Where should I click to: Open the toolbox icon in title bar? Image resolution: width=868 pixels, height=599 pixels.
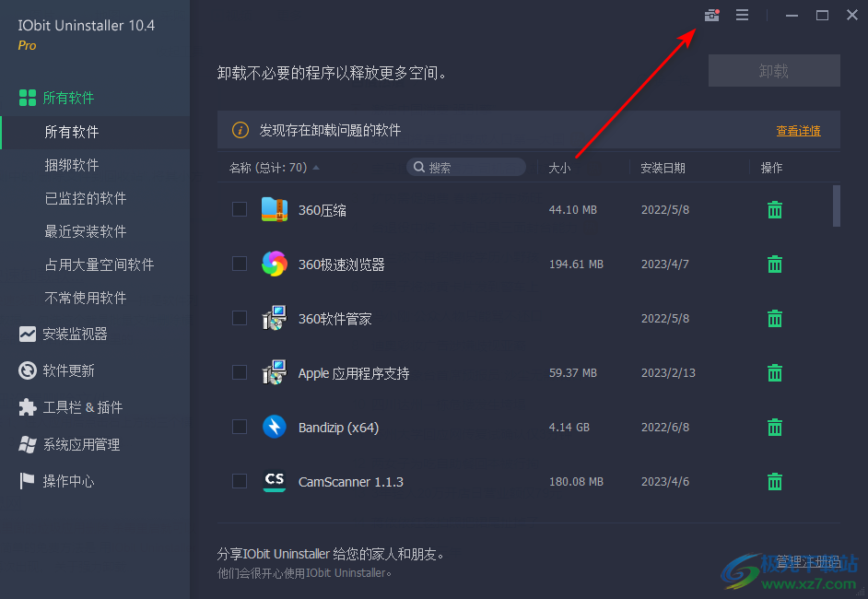pos(712,15)
